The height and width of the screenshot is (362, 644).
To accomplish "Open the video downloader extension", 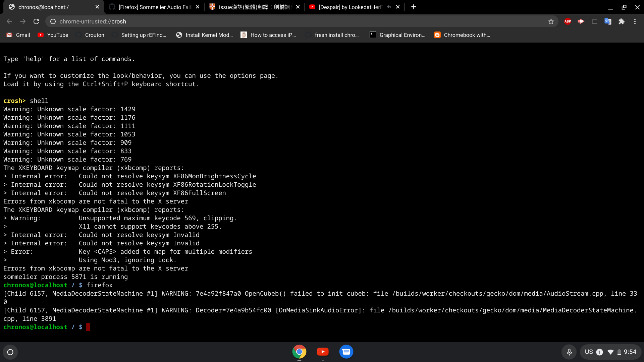I will pyautogui.click(x=581, y=21).
